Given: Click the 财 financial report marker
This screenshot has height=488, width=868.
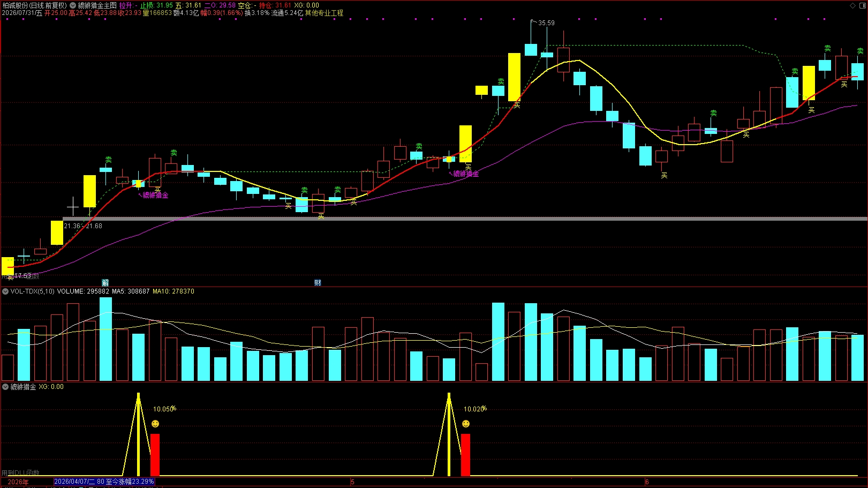Looking at the screenshot, I should coord(318,283).
